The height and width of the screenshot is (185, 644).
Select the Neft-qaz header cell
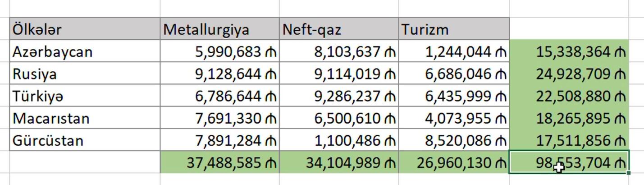pyautogui.click(x=339, y=29)
